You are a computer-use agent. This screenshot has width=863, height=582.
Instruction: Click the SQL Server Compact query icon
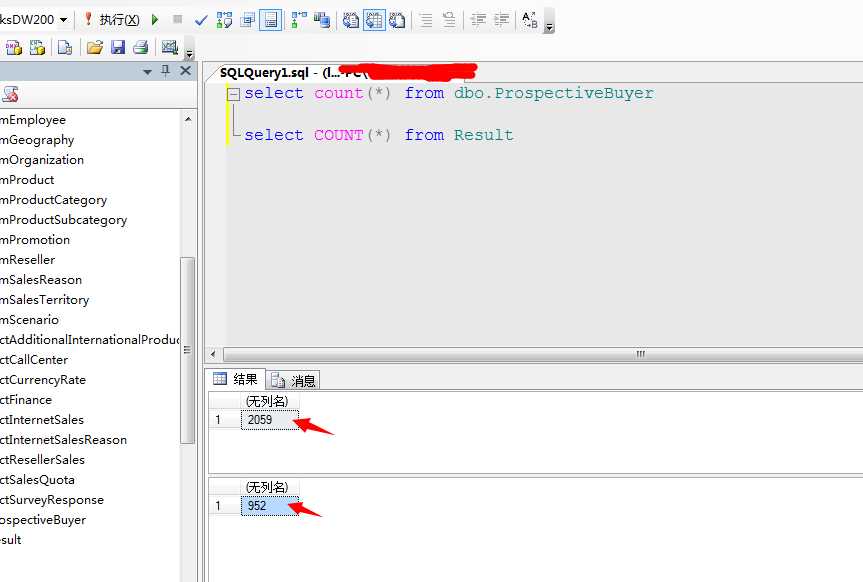[65, 48]
